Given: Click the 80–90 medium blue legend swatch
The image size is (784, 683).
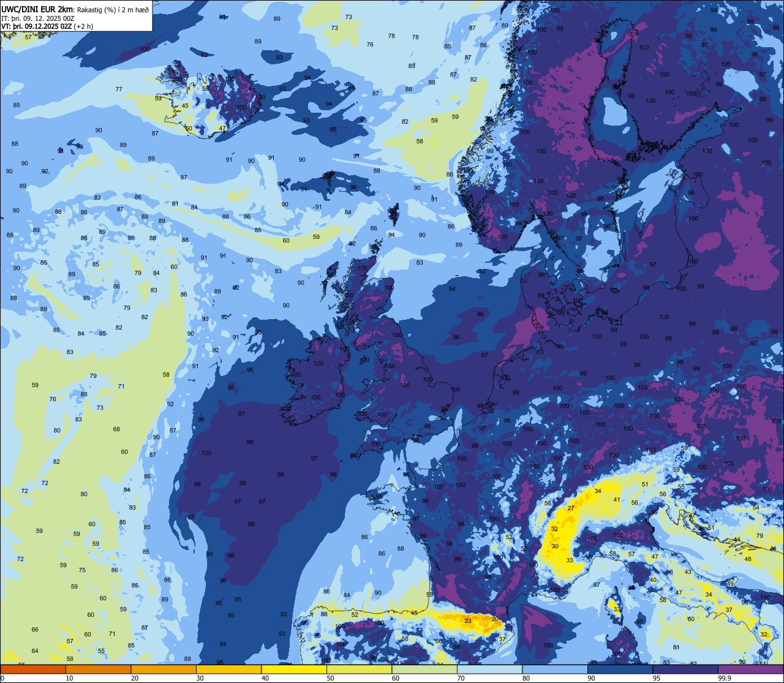Looking at the screenshot, I should tap(555, 669).
